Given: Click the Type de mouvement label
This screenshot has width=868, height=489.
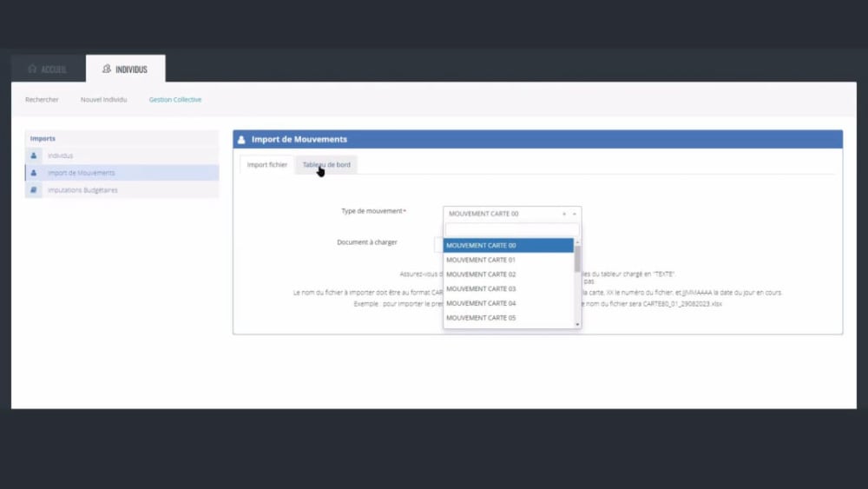Looking at the screenshot, I should (373, 211).
